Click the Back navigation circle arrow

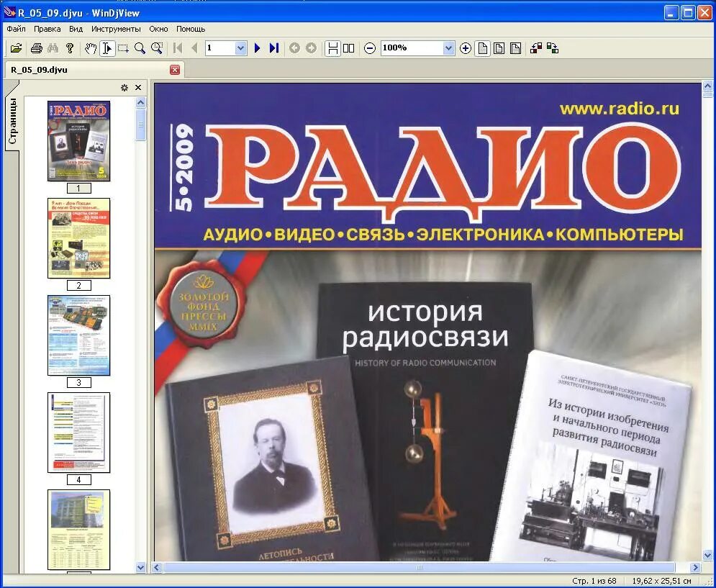pyautogui.click(x=294, y=48)
